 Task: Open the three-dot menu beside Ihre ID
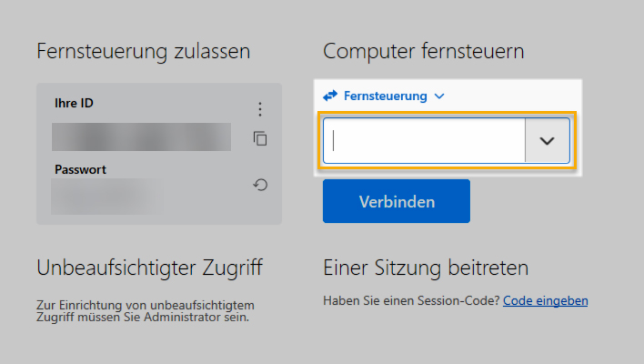260,109
